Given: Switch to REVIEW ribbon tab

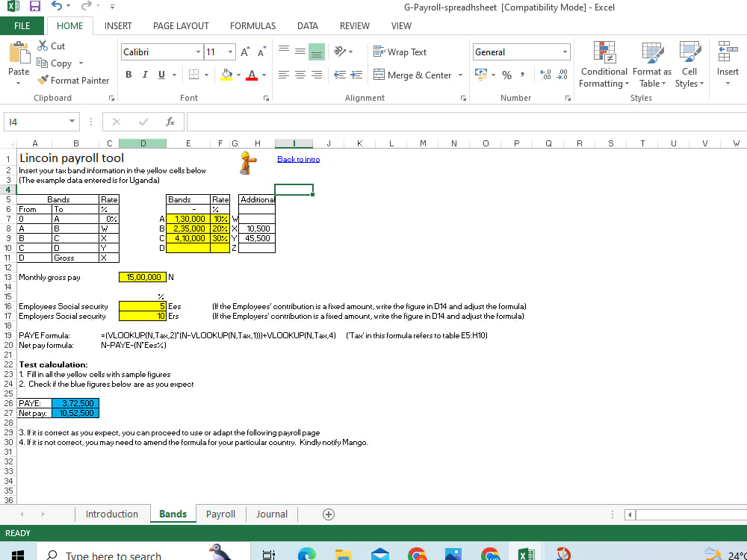Looking at the screenshot, I should [354, 25].
